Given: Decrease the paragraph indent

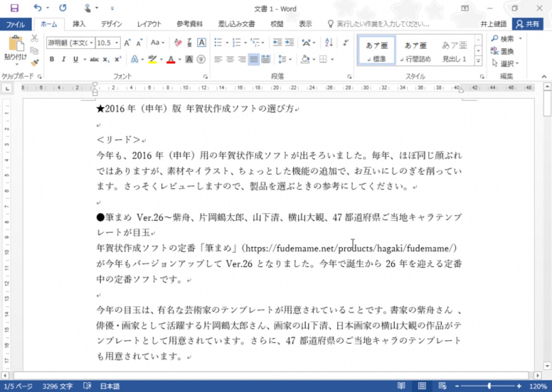Looking at the screenshot, I should [x=277, y=42].
